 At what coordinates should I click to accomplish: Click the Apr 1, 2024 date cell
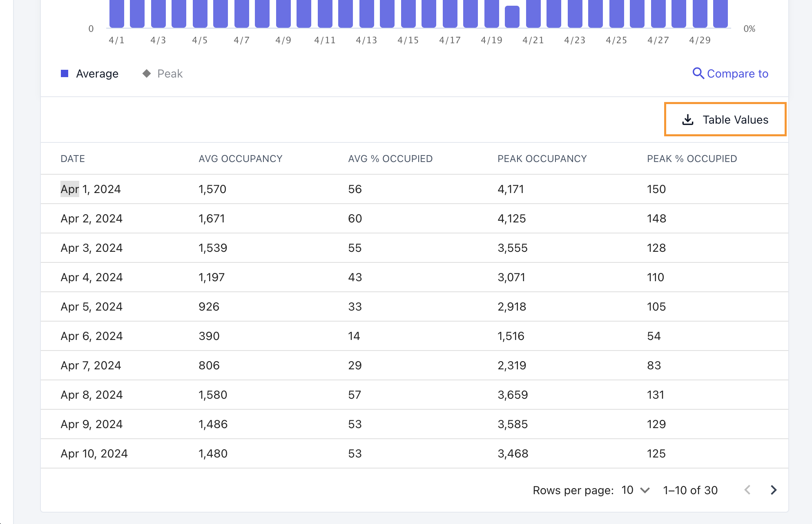click(x=91, y=189)
